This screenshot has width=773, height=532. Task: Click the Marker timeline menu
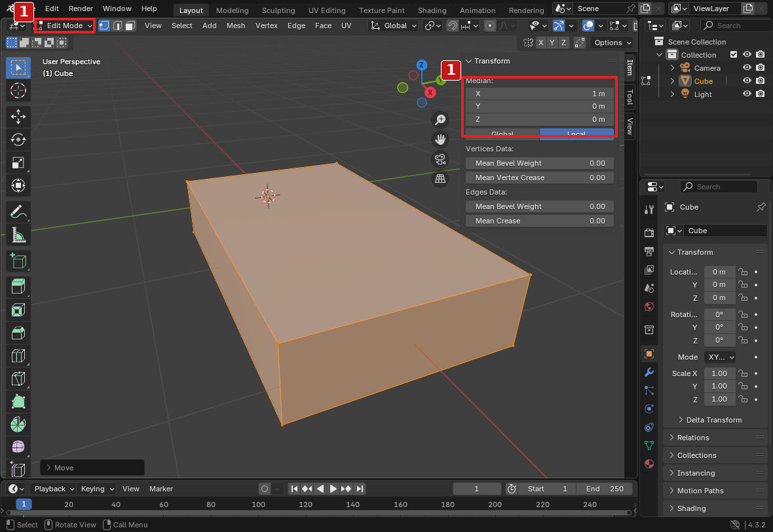click(x=160, y=489)
